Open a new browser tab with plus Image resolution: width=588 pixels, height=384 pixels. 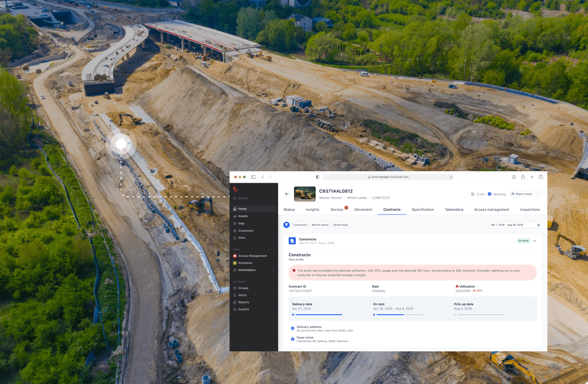[532, 177]
